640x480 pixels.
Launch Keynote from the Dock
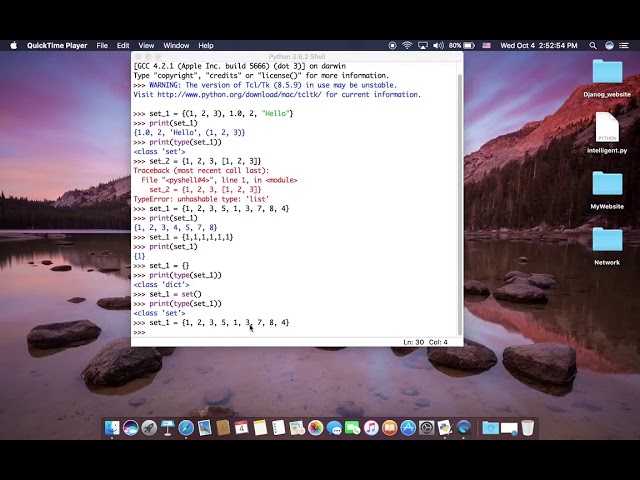[167, 428]
